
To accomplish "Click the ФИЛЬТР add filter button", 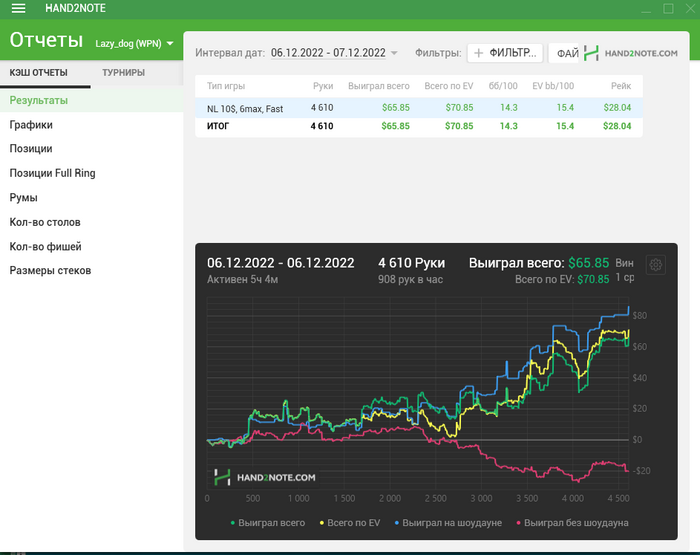I will click(x=505, y=53).
